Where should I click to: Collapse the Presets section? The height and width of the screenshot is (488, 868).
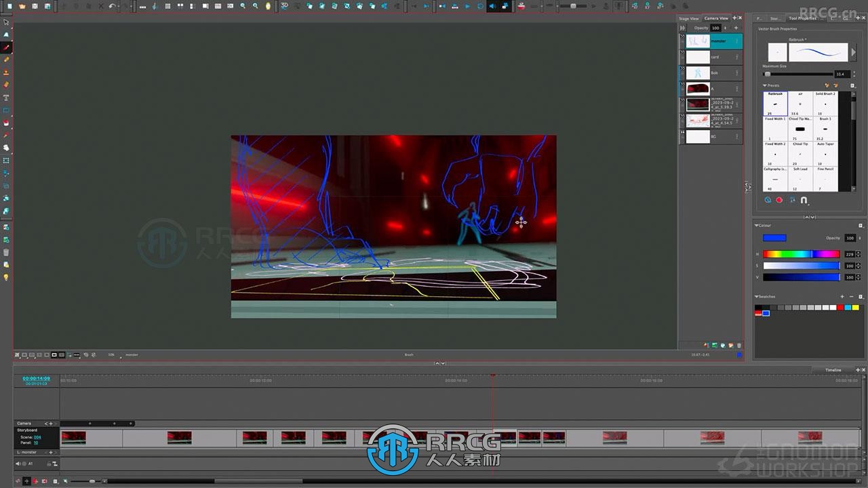coord(765,86)
